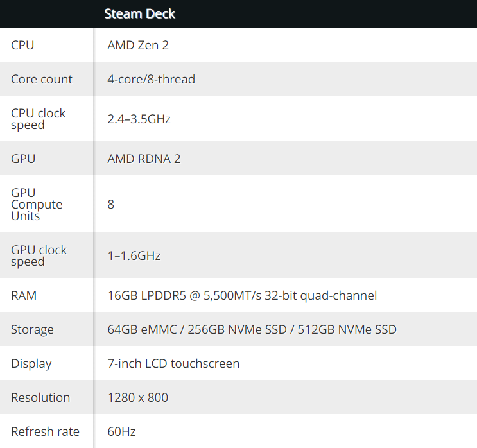
Task: Click the 60Hz refresh rate value
Action: 122,431
